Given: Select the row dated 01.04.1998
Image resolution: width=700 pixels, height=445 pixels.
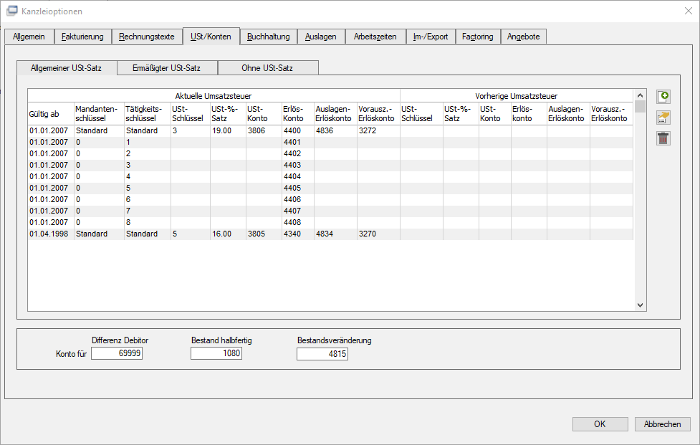Looking at the screenshot, I should point(330,234).
